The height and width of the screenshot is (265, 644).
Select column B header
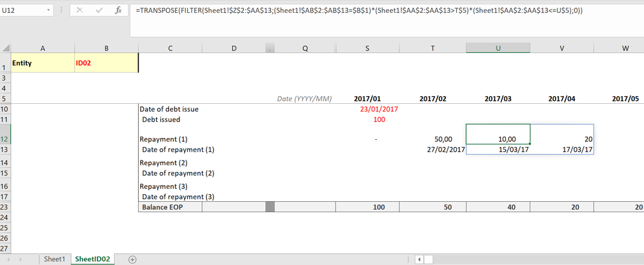tap(106, 48)
